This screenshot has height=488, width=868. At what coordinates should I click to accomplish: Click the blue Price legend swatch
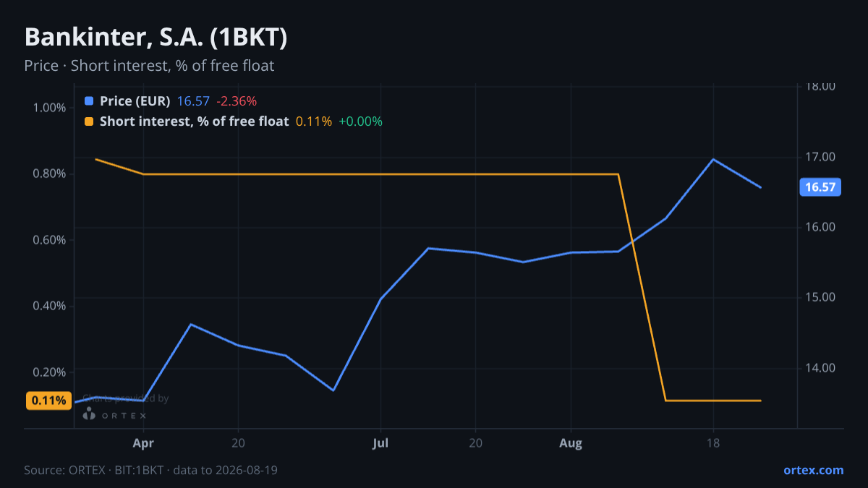coord(89,101)
